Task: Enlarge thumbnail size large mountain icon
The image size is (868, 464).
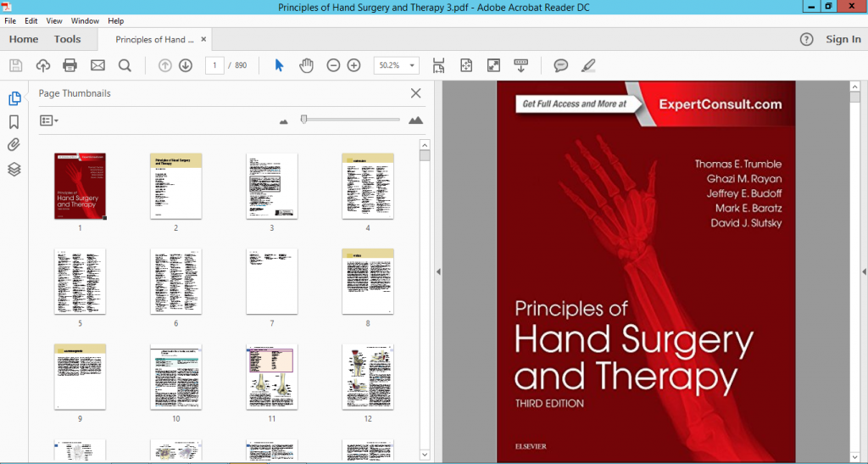Action: pos(415,120)
